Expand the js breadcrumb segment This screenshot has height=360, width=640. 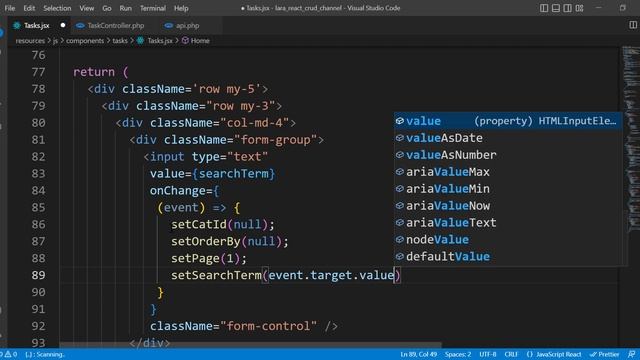pyautogui.click(x=55, y=40)
